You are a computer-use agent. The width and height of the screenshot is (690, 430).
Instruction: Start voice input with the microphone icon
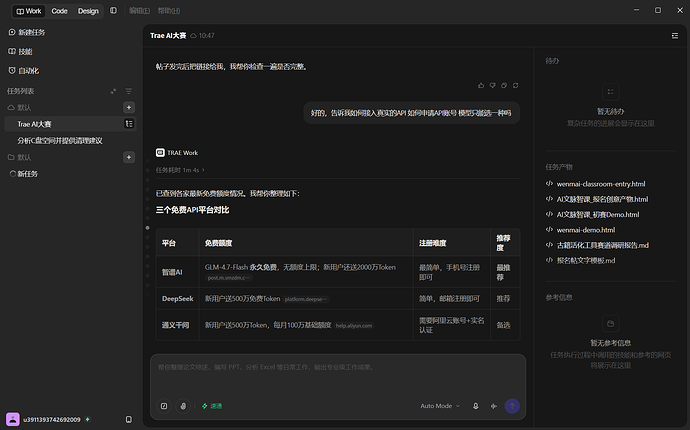(x=476, y=406)
